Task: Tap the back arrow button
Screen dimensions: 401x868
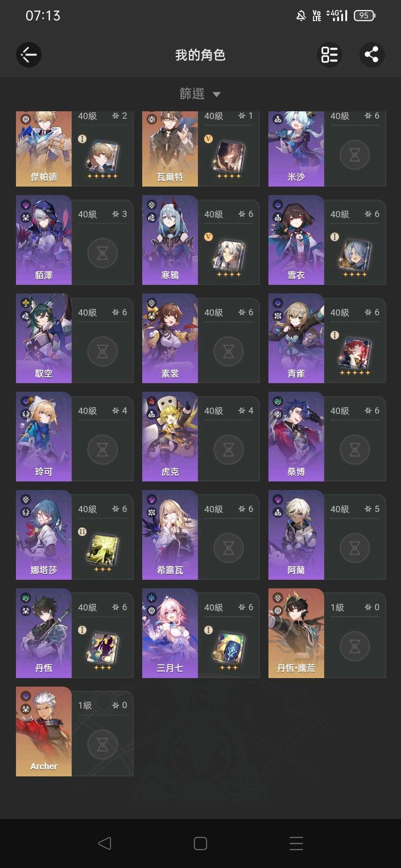Action: [29, 54]
